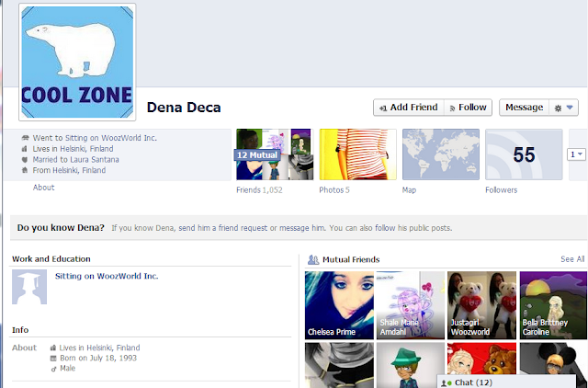This screenshot has width=588, height=388.
Task: Open Justagirl Woozworld's mutual friend tile
Action: pyautogui.click(x=481, y=305)
